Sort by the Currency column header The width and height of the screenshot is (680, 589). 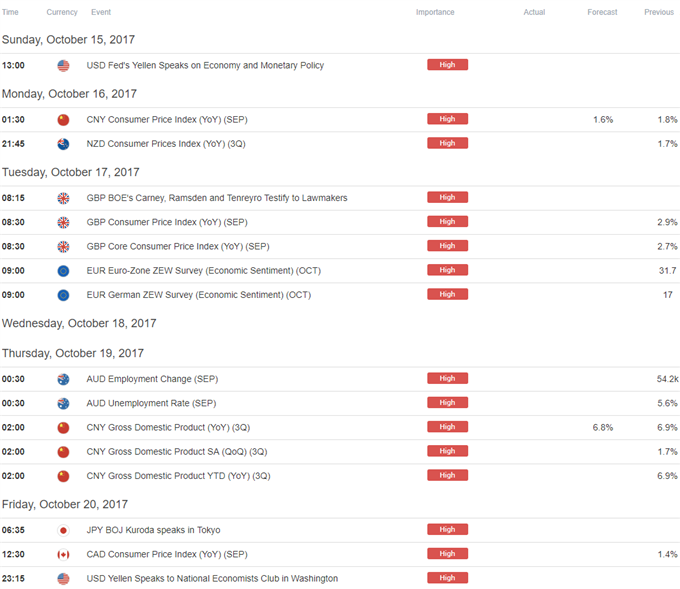tap(62, 12)
